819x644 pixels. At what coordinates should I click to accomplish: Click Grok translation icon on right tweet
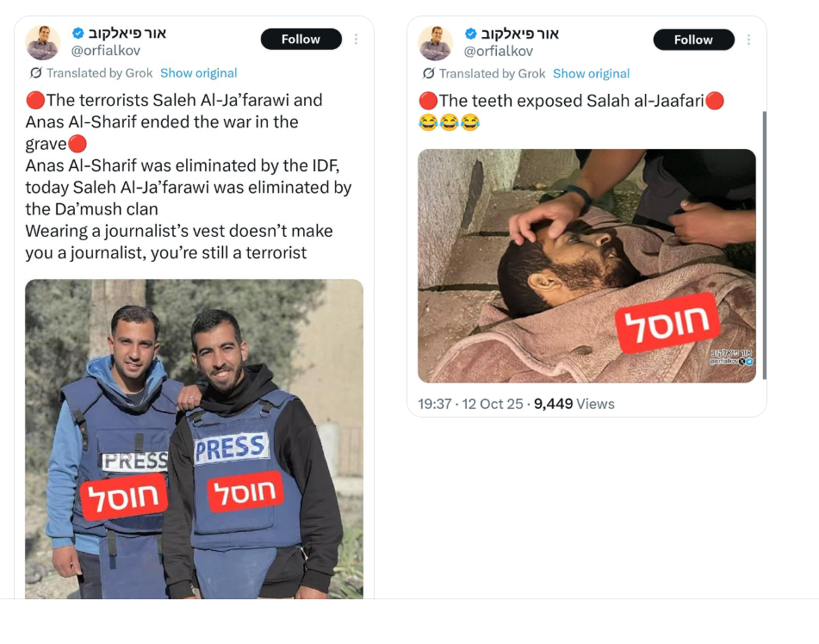click(x=428, y=73)
